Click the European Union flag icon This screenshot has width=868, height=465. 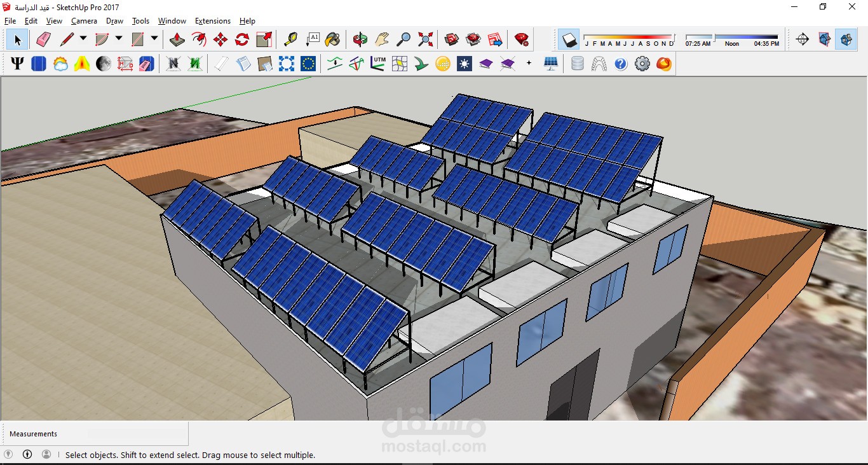pyautogui.click(x=308, y=64)
